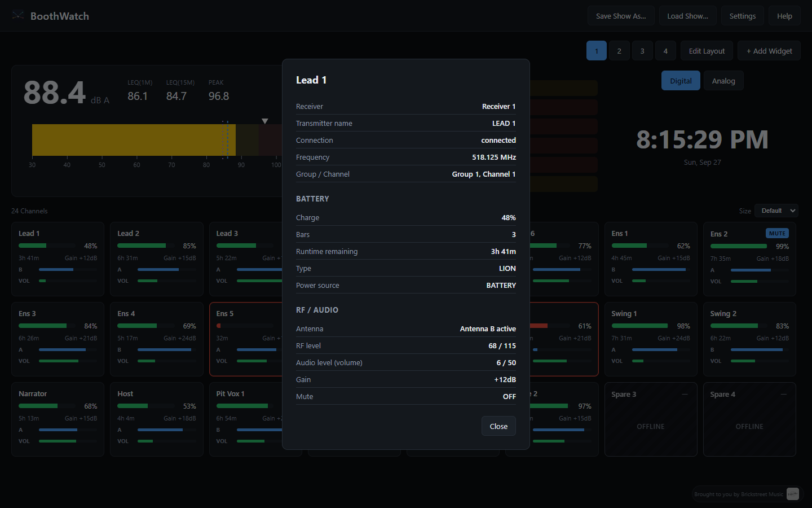Image resolution: width=812 pixels, height=508 pixels.
Task: Click the Type LION value
Action: pos(507,268)
